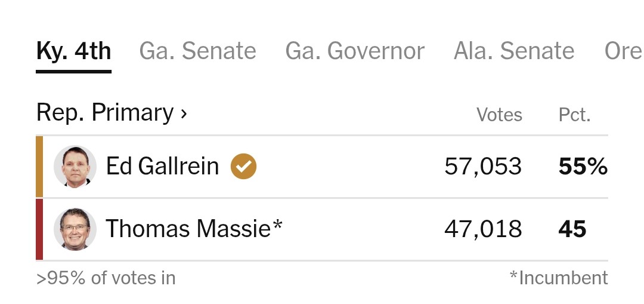
Task: Switch to the Ga. Governor tab
Action: pyautogui.click(x=355, y=51)
